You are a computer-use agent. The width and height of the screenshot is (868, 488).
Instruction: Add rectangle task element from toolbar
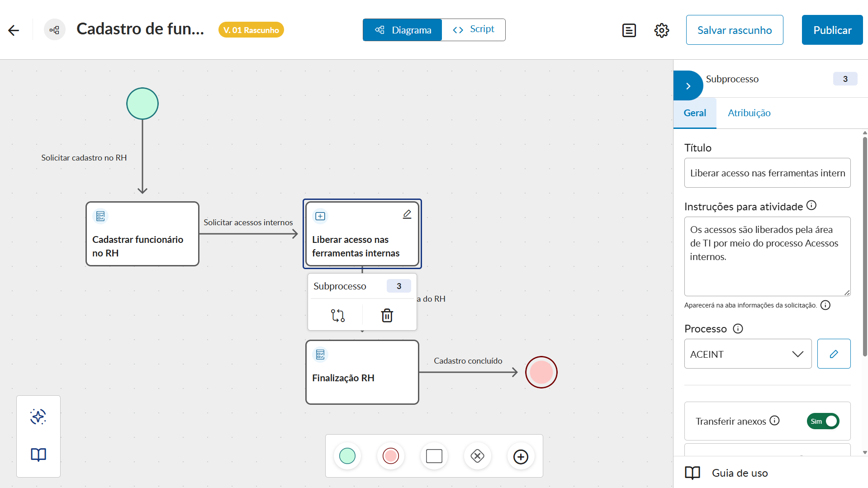point(434,456)
